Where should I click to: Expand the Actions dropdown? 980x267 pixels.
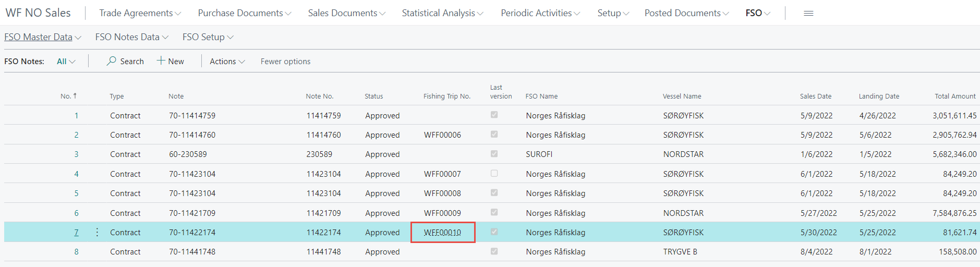[x=227, y=62]
